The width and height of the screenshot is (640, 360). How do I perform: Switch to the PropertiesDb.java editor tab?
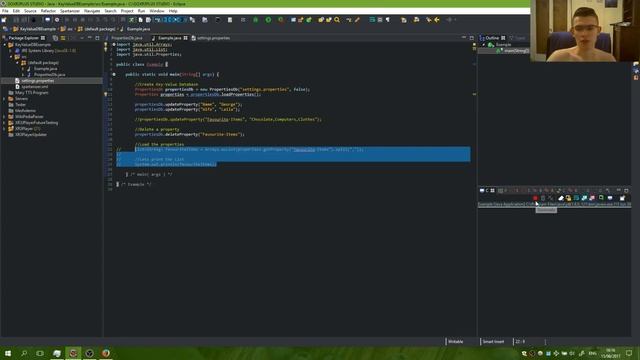click(x=127, y=38)
